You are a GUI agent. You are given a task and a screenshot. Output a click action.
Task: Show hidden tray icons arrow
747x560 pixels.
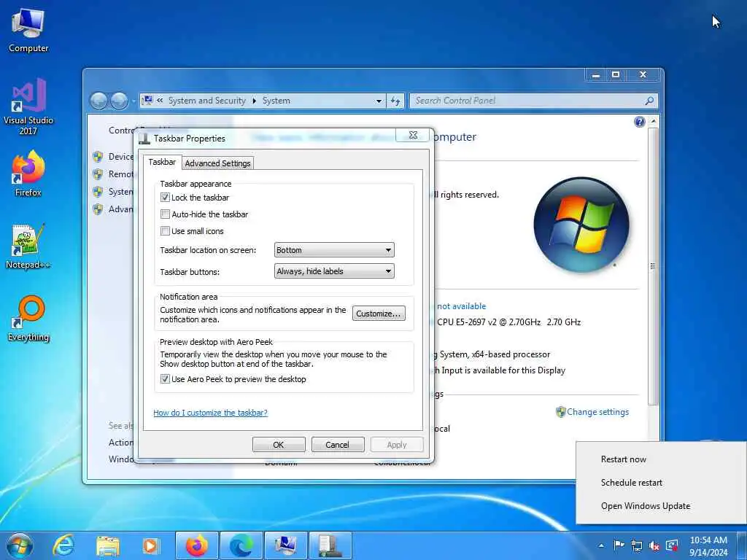click(x=601, y=545)
